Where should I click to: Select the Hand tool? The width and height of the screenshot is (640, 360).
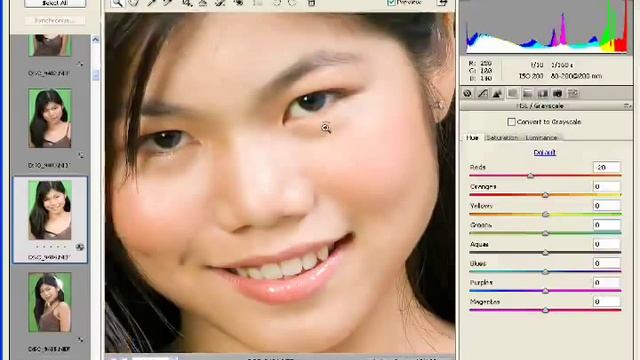[134, 3]
